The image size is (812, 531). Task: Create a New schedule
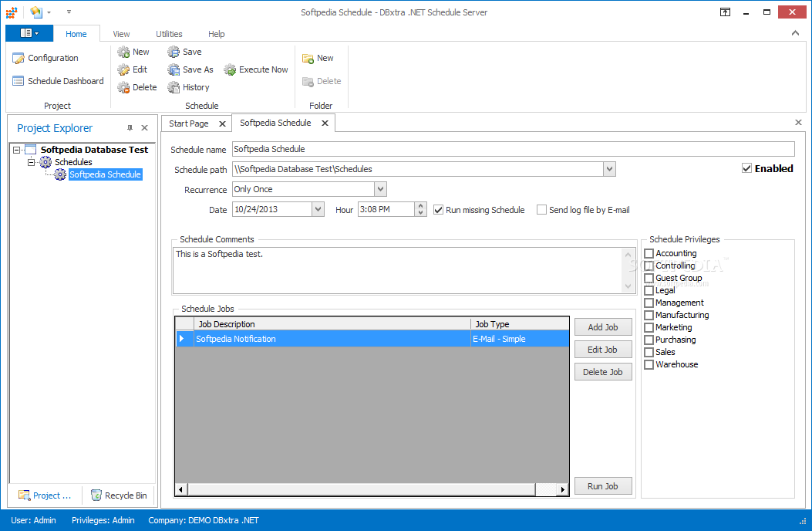pyautogui.click(x=133, y=52)
